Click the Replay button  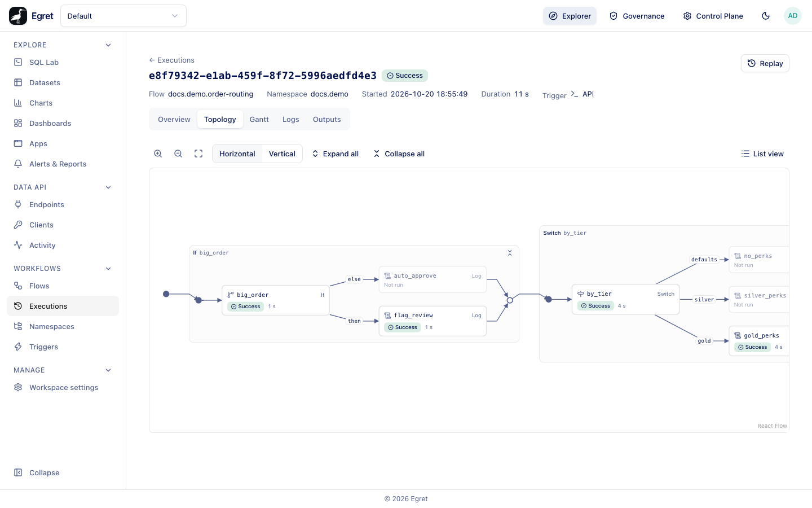(x=765, y=63)
